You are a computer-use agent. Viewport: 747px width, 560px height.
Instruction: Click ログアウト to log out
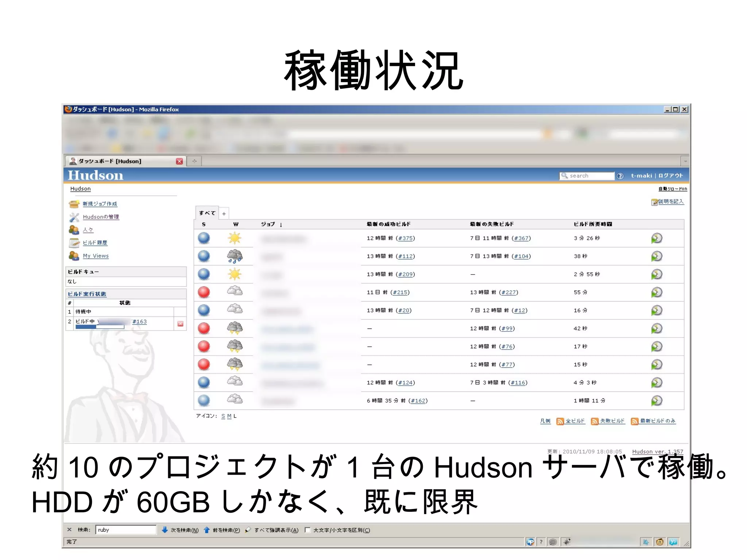click(x=670, y=176)
